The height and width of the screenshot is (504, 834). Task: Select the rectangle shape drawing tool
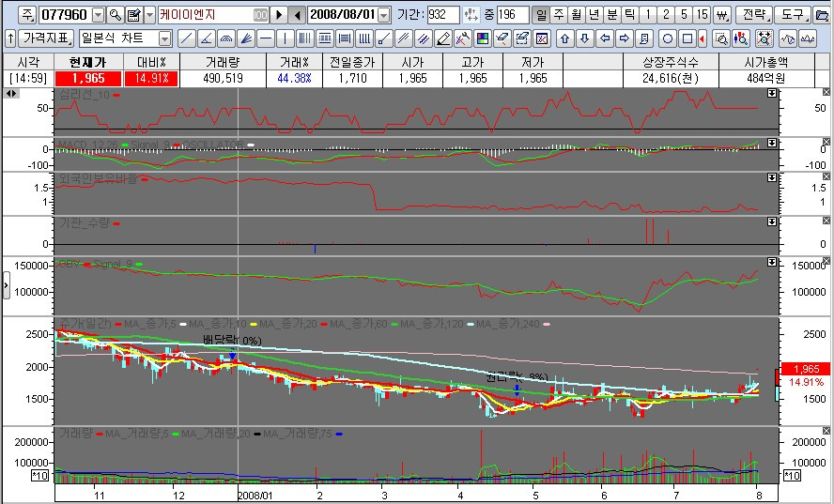coord(687,38)
